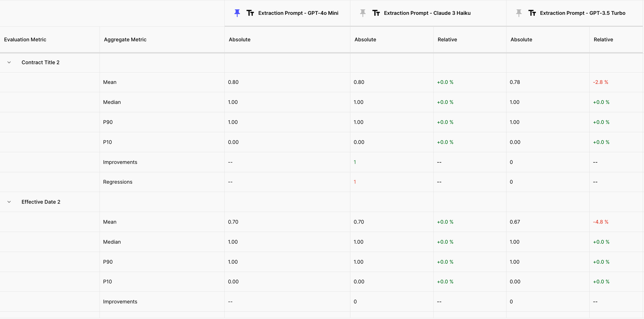Click the Evaluation Metric column header
The width and height of the screenshot is (644, 319).
(x=25, y=40)
